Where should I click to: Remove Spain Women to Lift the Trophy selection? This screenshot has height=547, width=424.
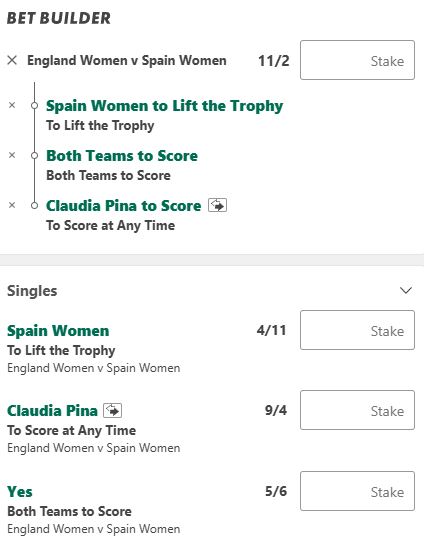click(x=12, y=105)
